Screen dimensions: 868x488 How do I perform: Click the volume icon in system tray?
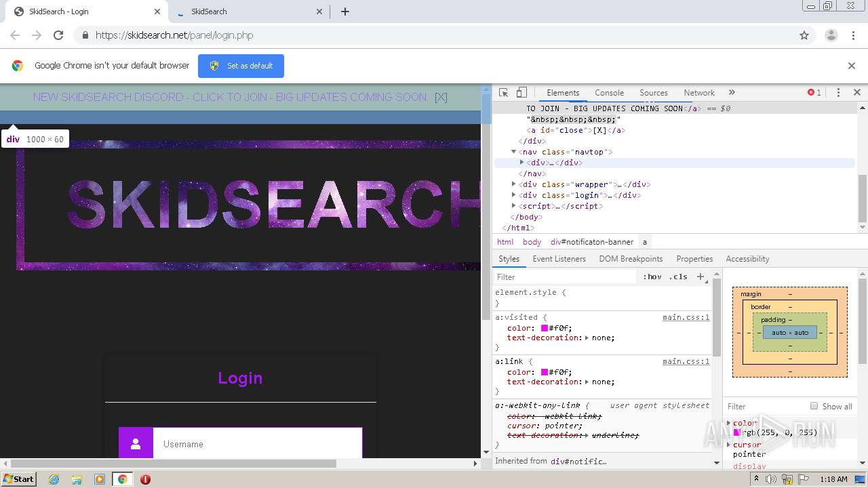tap(771, 479)
